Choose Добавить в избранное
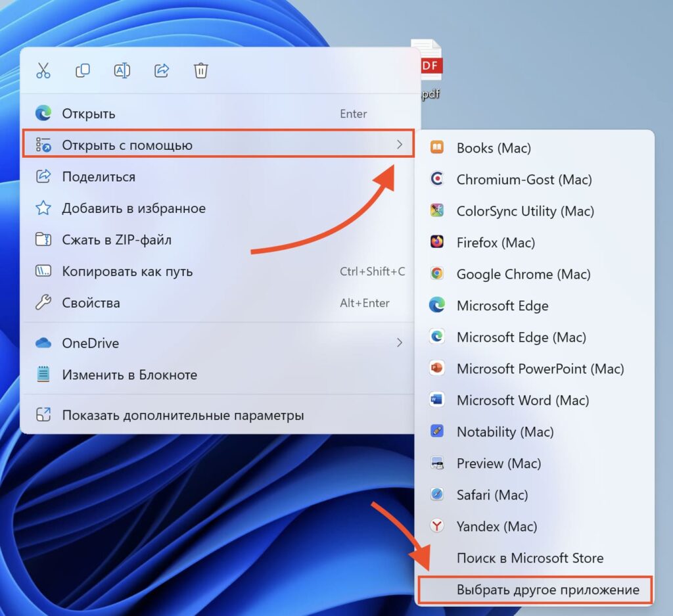 218,208
